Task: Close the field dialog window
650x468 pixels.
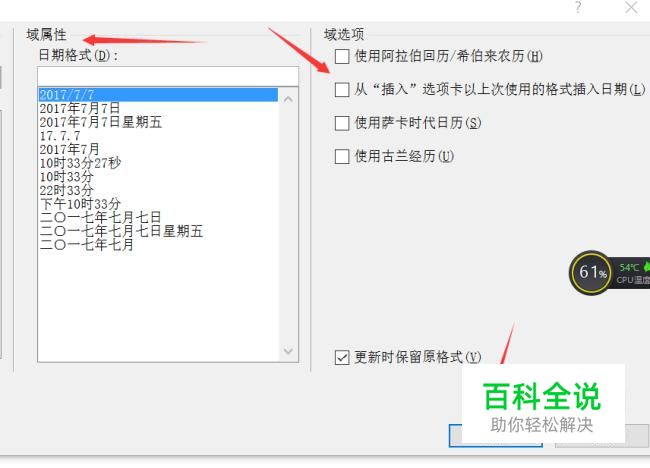Action: [632, 7]
